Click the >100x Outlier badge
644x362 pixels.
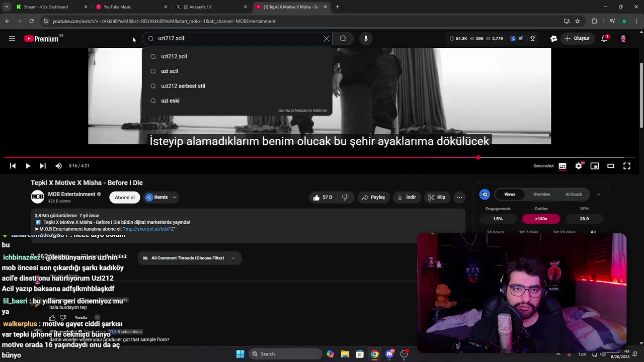point(541,219)
